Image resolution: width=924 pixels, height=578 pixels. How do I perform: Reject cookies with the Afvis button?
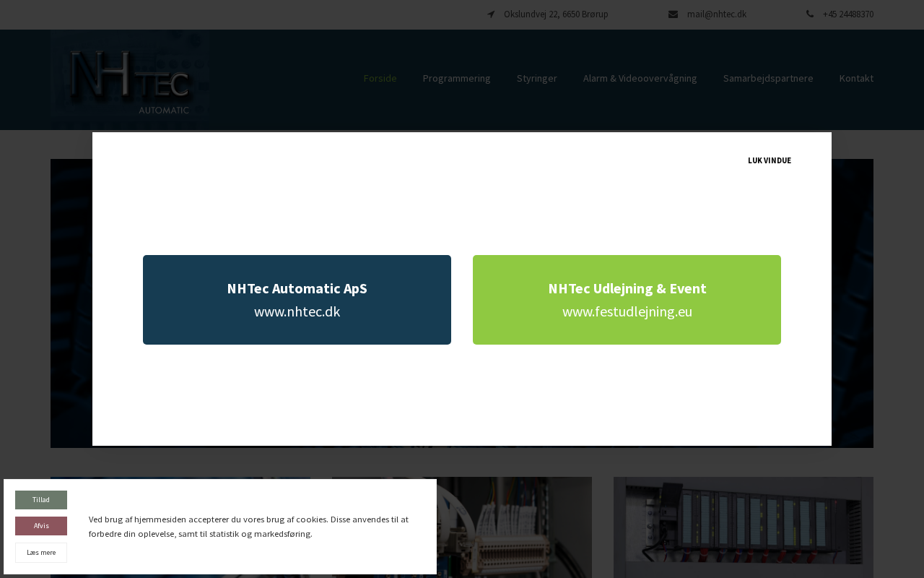coord(41,526)
